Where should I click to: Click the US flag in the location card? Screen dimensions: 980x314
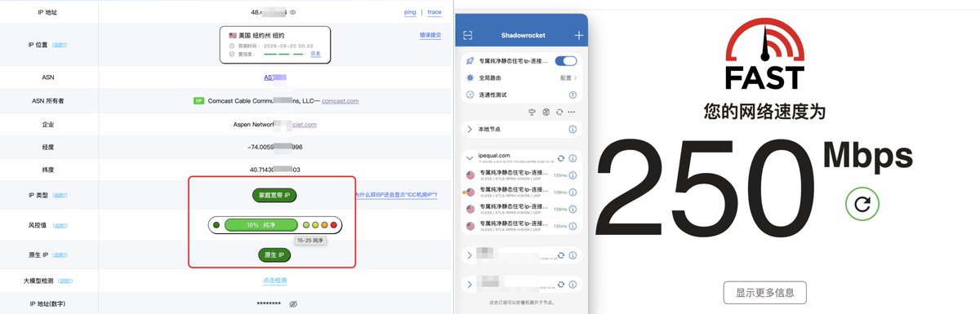click(233, 36)
